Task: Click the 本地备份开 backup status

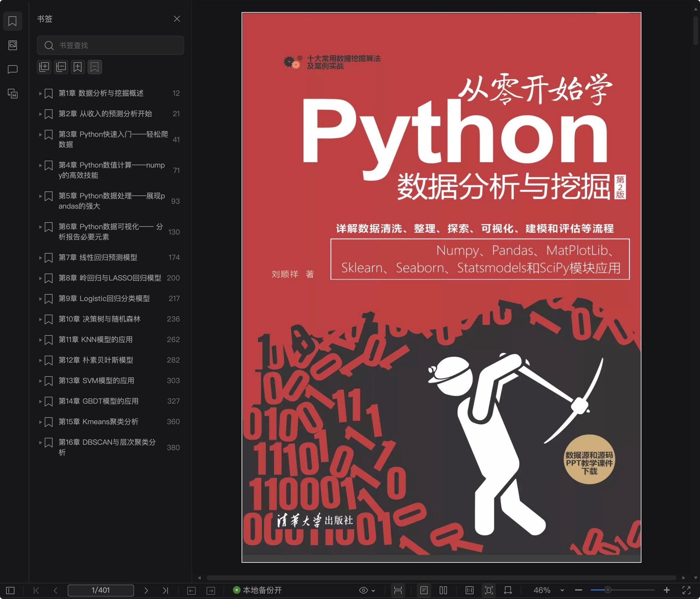Action: (257, 590)
